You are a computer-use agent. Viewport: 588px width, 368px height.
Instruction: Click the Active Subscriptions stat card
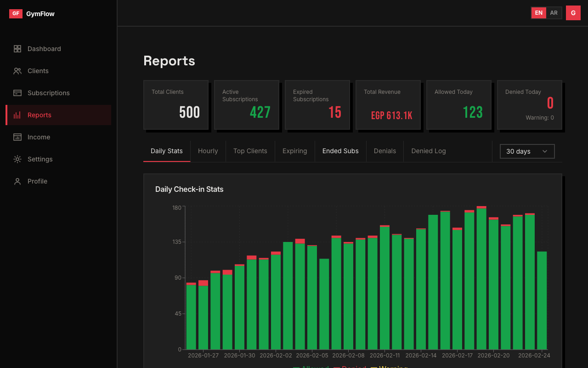247,105
